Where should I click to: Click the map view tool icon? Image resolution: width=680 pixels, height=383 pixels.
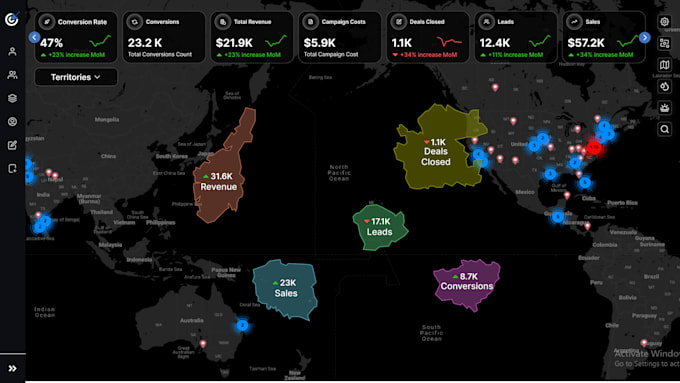coord(664,65)
